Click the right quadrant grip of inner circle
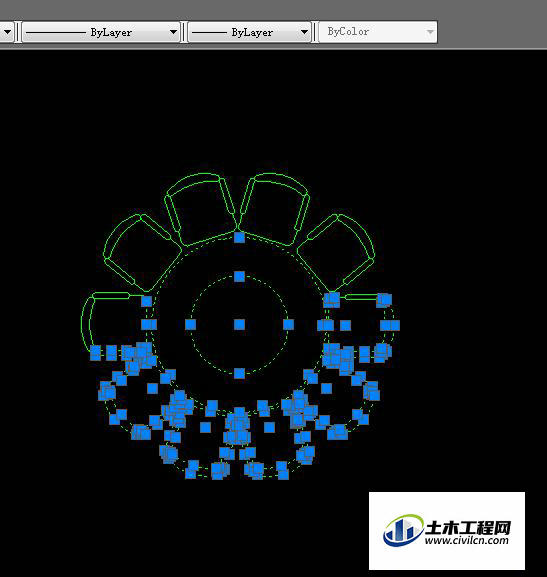The height and width of the screenshot is (577, 547). (x=289, y=324)
